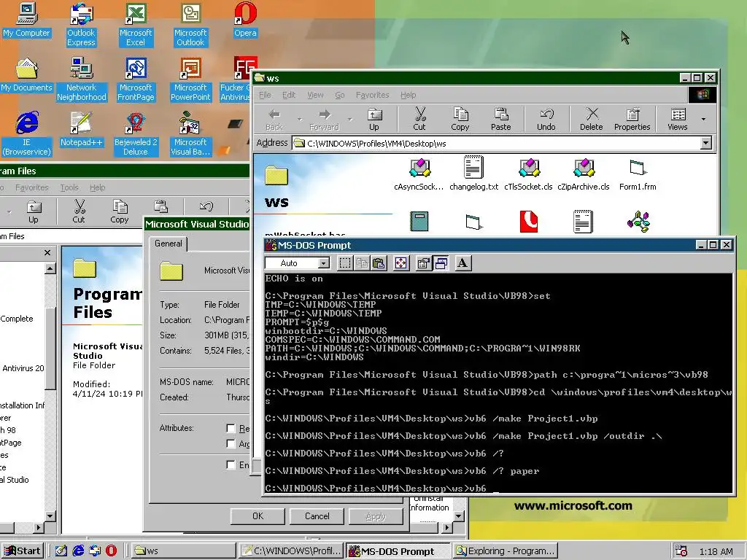Open the Edit menu in ws window
The width and height of the screenshot is (747, 560).
[x=289, y=95]
